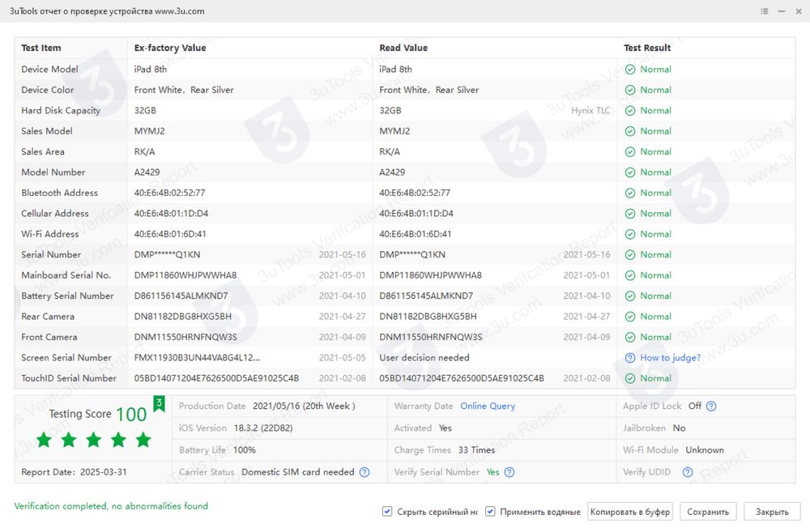The height and width of the screenshot is (532, 810).
Task: Click the Apple ID Lock Off value
Action: pos(695,406)
